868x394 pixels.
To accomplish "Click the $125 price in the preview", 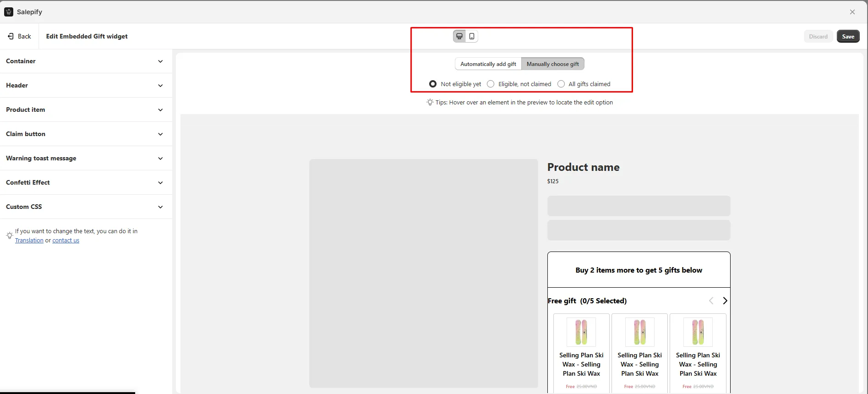I will [553, 181].
